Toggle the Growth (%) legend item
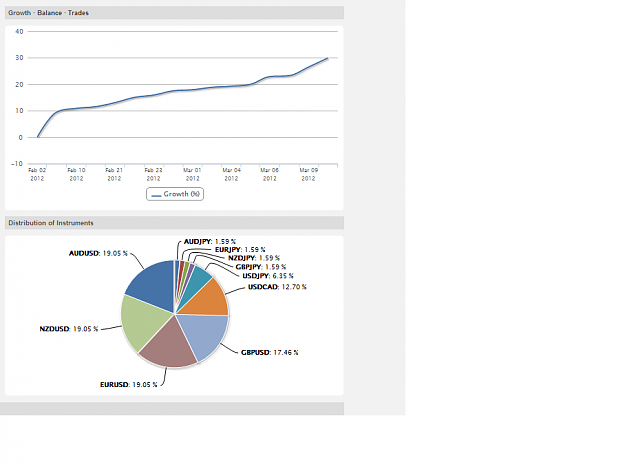Screen dimensions: 625x467 tap(175, 194)
